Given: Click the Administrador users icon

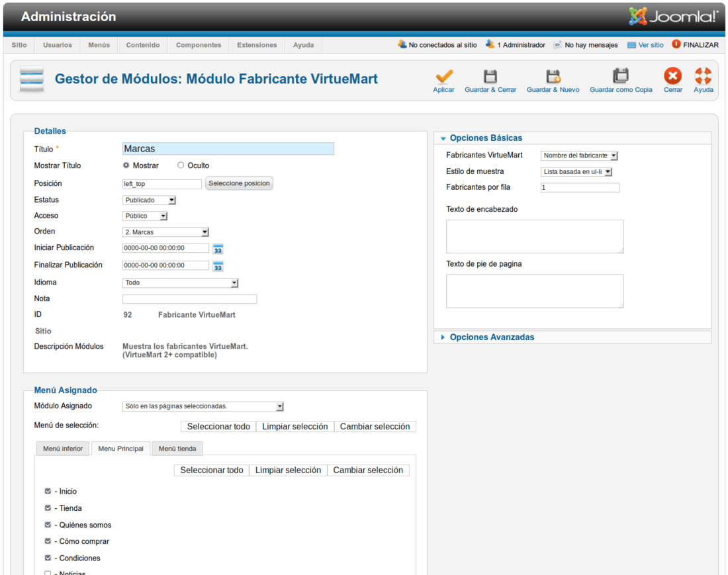Looking at the screenshot, I should pos(490,44).
